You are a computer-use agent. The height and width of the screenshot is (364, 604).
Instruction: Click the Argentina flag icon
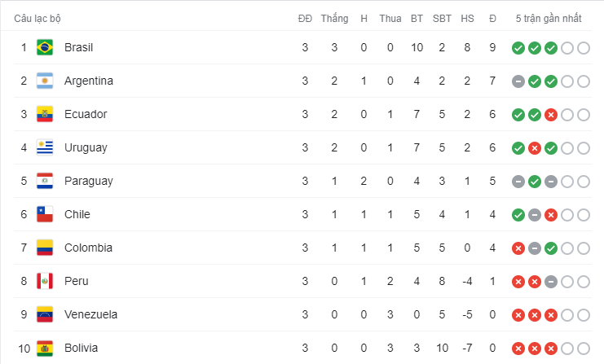(45, 81)
